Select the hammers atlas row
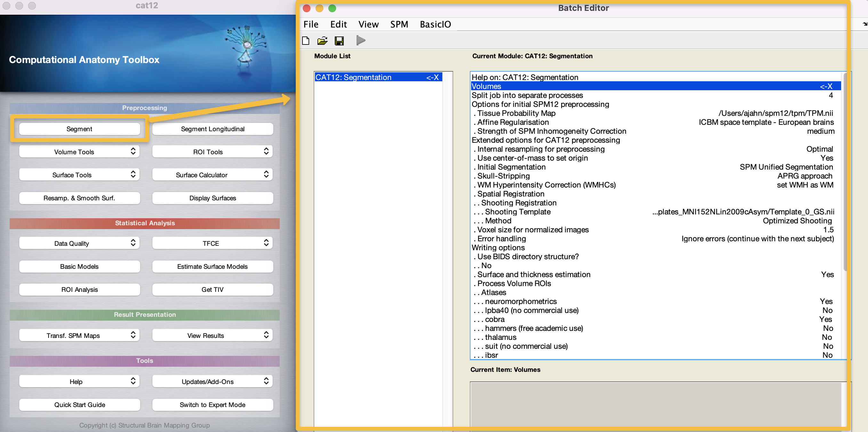 pos(656,328)
